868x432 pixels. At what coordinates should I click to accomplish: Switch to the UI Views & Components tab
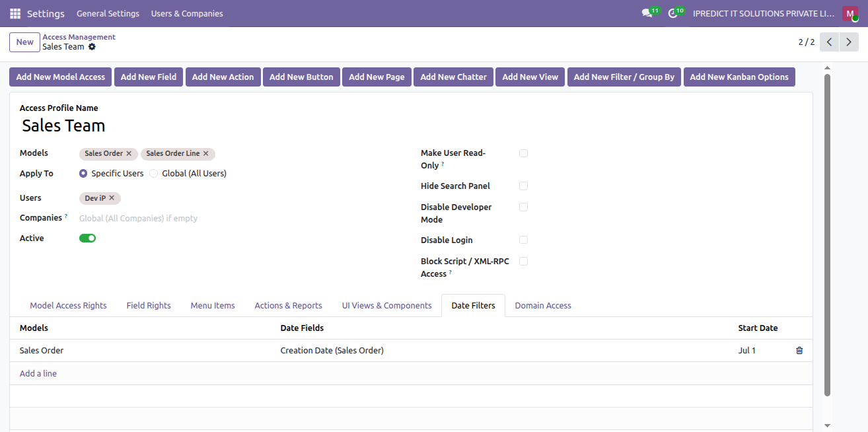point(386,306)
